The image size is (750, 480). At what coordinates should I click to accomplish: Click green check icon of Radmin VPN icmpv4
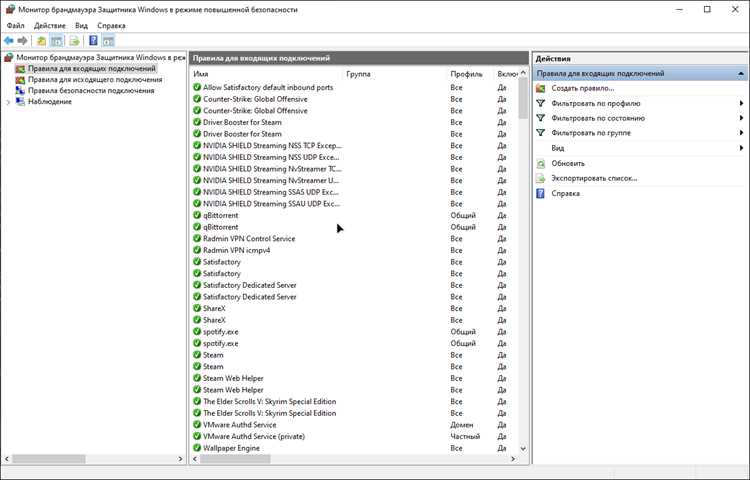(x=197, y=250)
